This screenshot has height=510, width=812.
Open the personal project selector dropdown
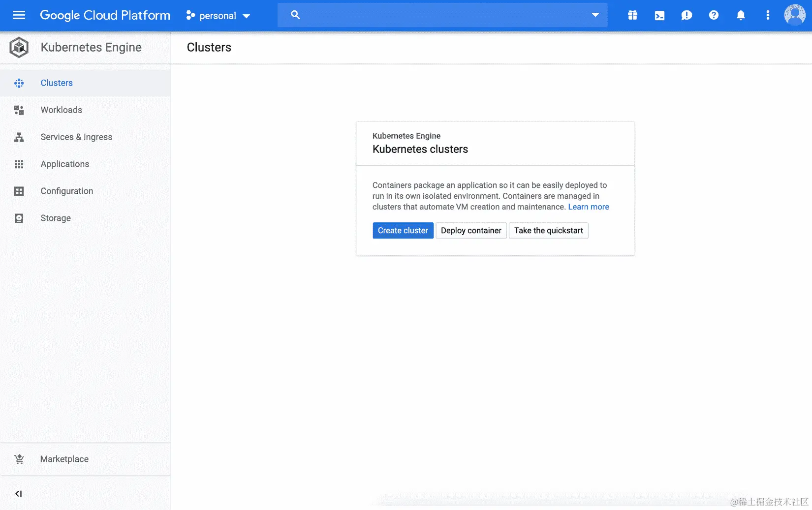(x=218, y=16)
